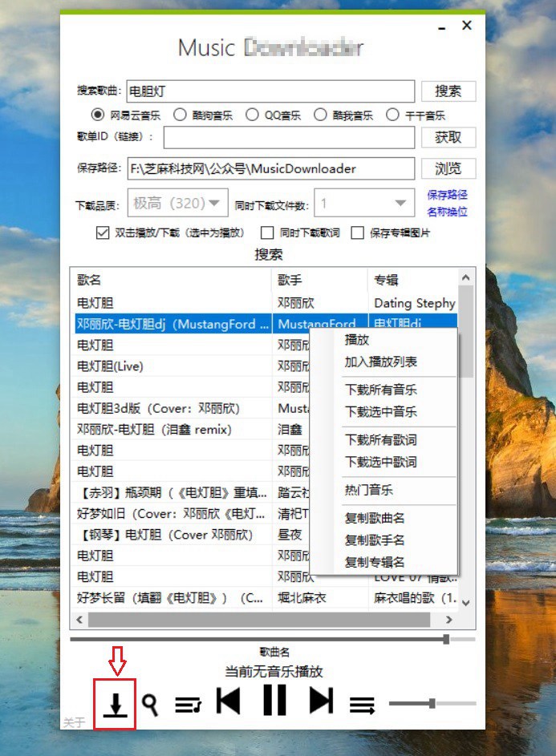Focus the 搜索歌曲 search input field
This screenshot has width=556, height=756.
(270, 91)
